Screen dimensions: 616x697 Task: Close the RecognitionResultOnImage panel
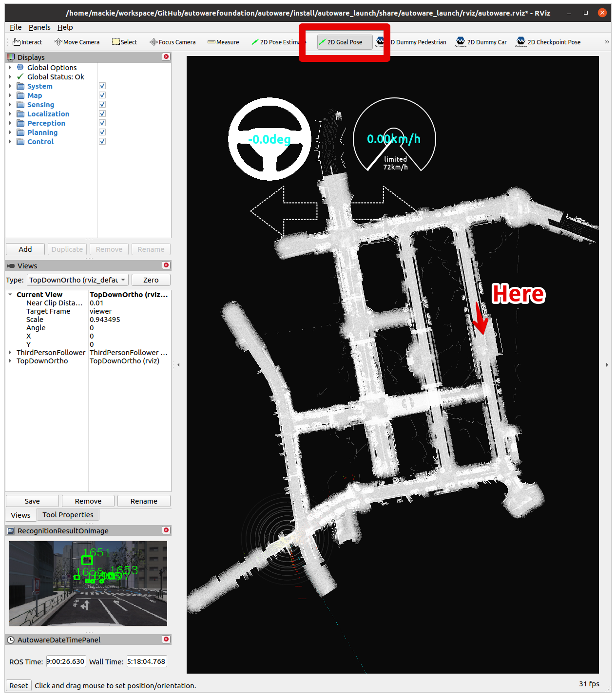point(166,530)
